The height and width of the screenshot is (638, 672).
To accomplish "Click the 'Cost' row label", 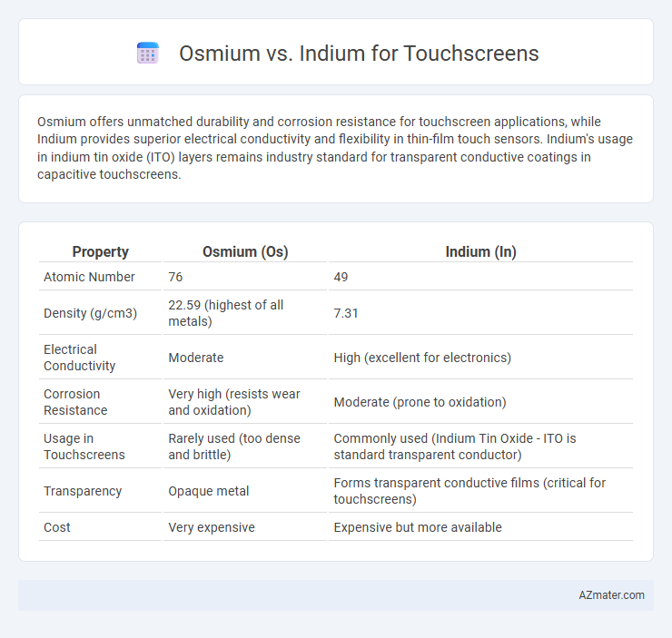I will click(x=57, y=527).
